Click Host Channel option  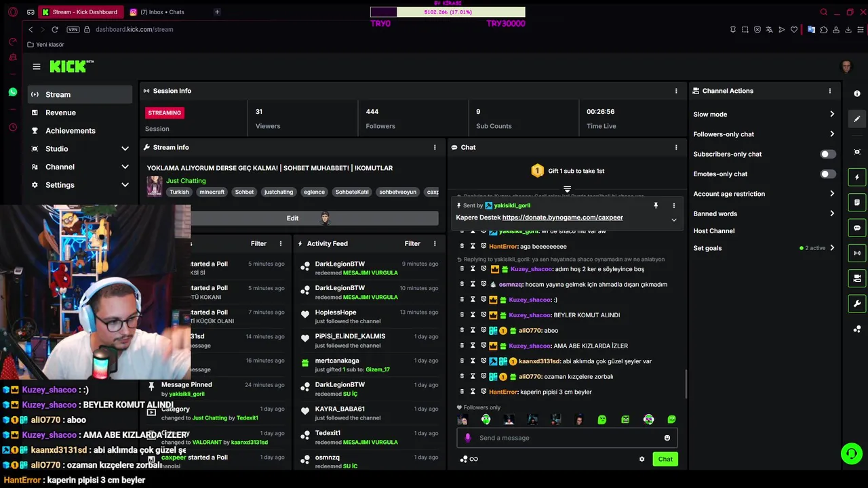pos(713,231)
